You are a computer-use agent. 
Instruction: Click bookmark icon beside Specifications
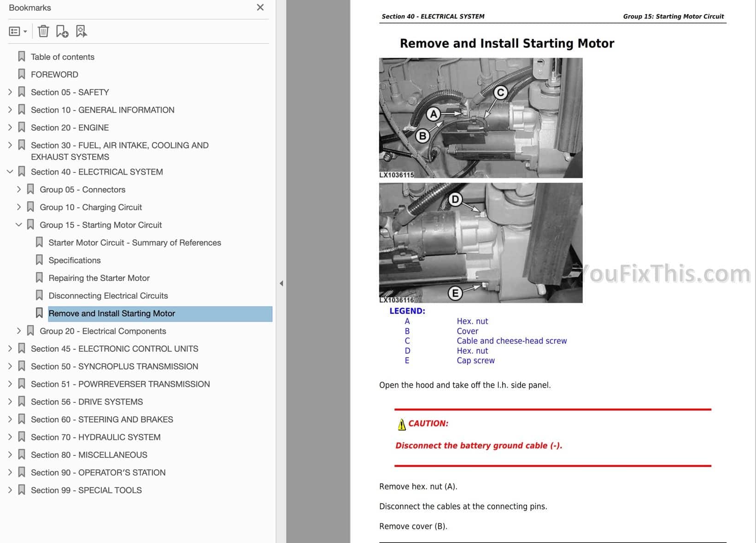click(40, 260)
